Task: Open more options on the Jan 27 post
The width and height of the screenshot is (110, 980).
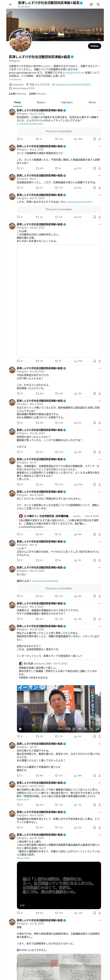Action: pos(99,459)
